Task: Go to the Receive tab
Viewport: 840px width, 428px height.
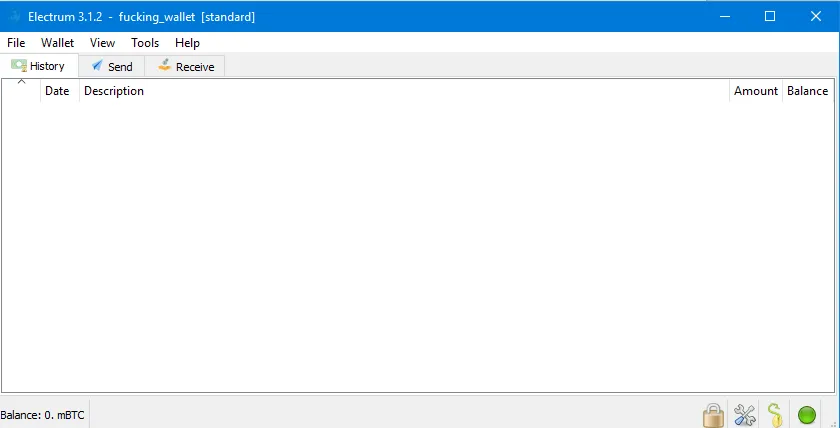Action: click(x=185, y=67)
